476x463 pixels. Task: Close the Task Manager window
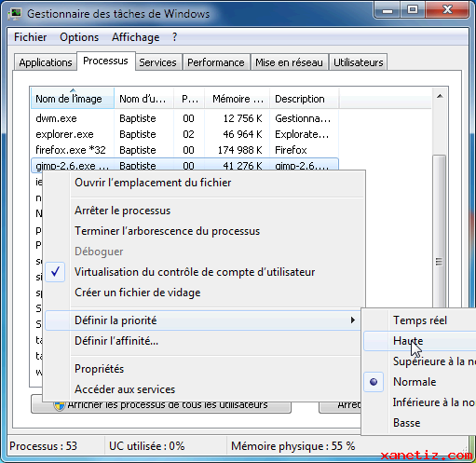coord(447,10)
